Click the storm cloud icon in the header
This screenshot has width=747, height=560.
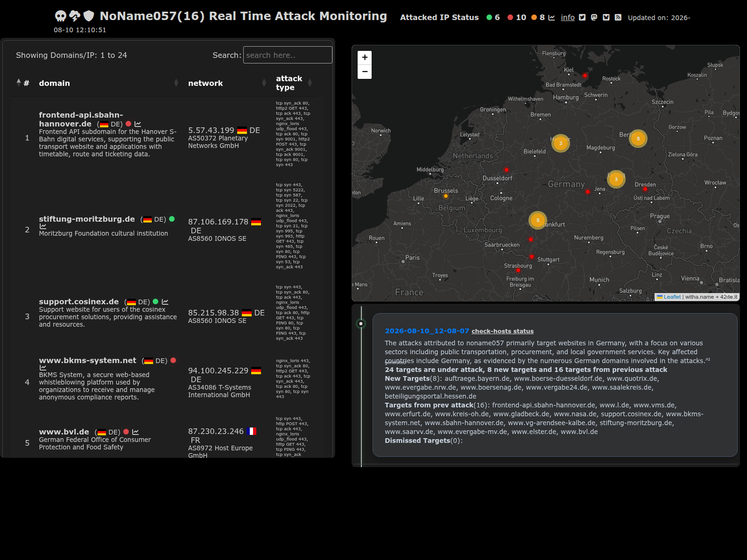75,16
